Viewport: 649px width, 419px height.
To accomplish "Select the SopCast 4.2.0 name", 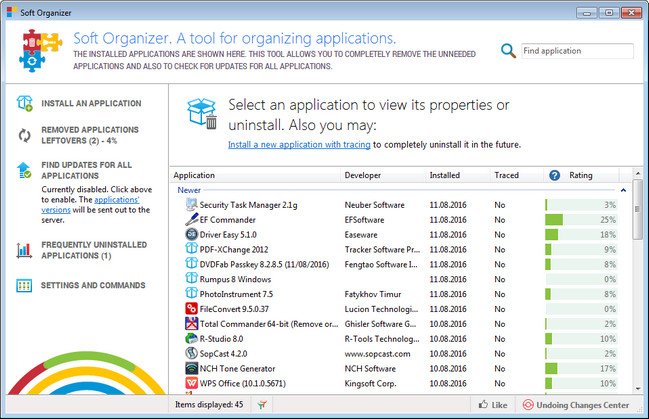I will coord(224,354).
